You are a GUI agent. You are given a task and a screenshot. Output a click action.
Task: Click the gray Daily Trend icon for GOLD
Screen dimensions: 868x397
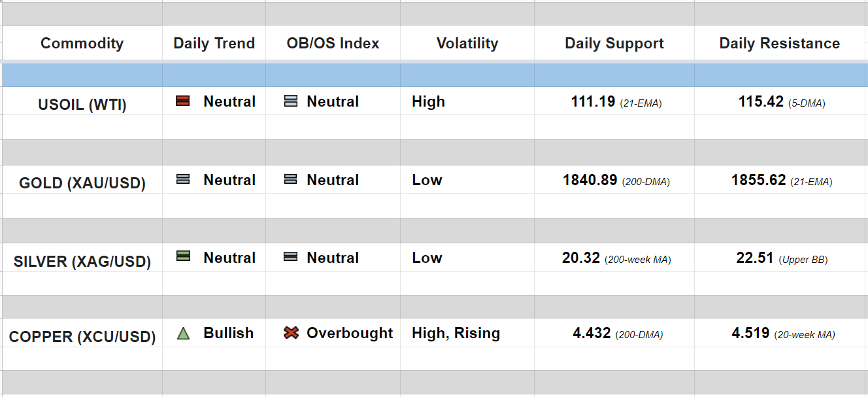pyautogui.click(x=183, y=179)
